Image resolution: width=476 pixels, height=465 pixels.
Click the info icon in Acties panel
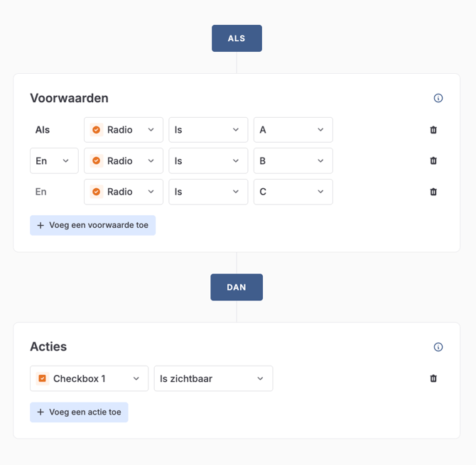coord(438,347)
